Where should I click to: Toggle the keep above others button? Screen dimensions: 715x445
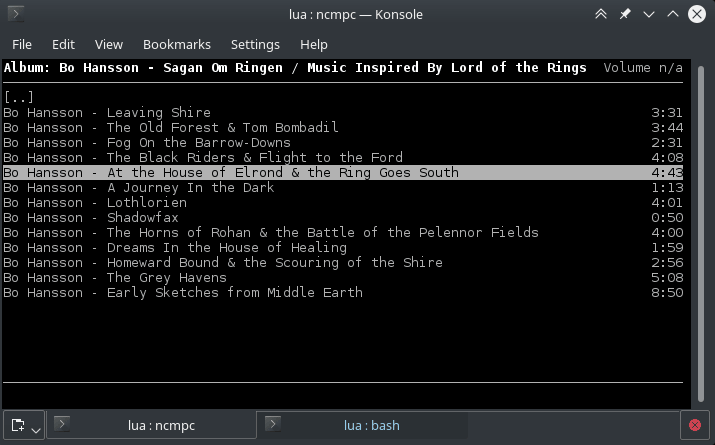pyautogui.click(x=601, y=14)
